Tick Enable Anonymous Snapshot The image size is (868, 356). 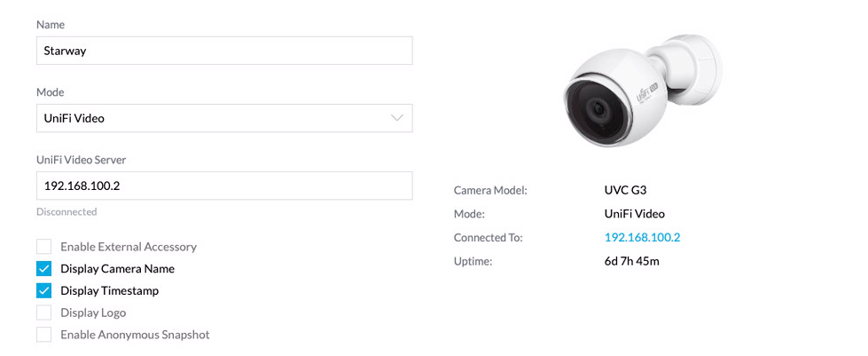[43, 335]
